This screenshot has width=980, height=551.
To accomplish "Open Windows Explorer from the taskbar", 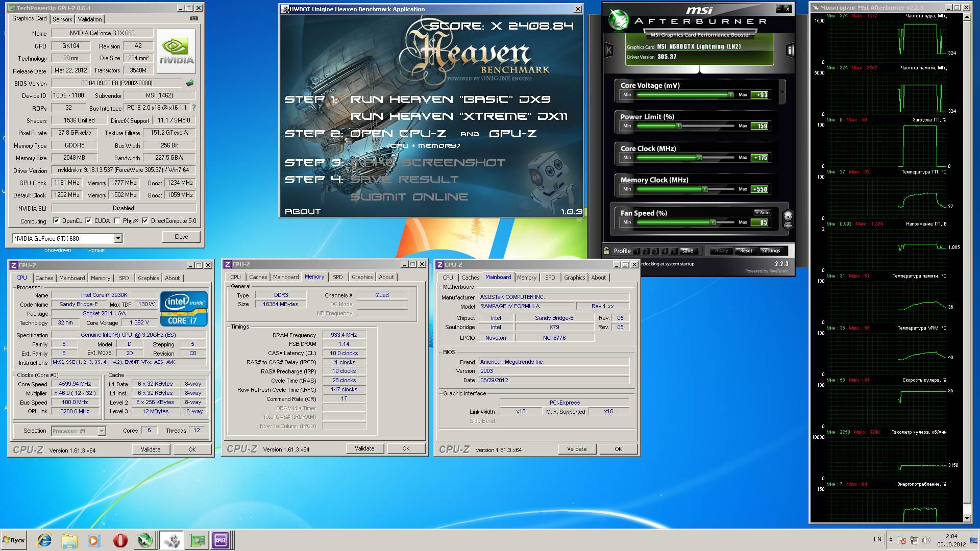I will point(69,540).
